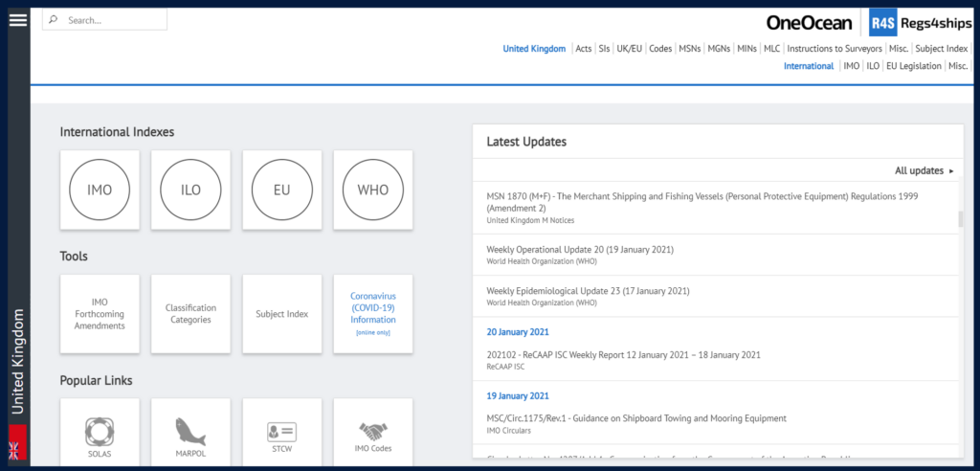Open MSC/Circ.1175/Rev.1 towing guidance entry

tap(716, 423)
